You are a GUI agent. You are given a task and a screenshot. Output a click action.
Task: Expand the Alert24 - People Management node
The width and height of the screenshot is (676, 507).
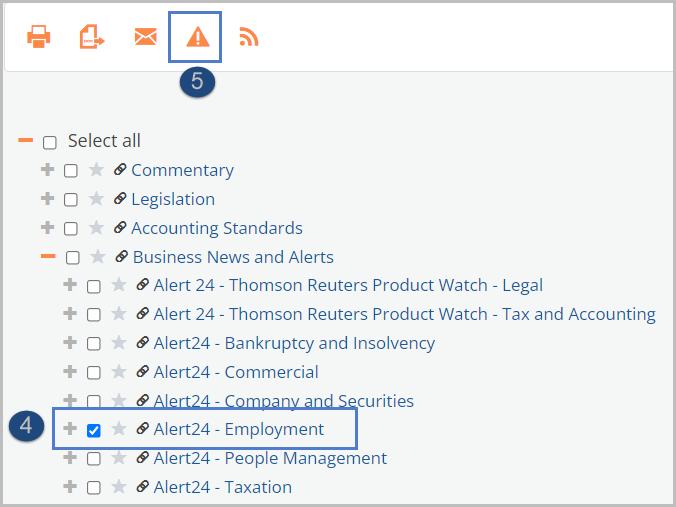pyautogui.click(x=70, y=457)
